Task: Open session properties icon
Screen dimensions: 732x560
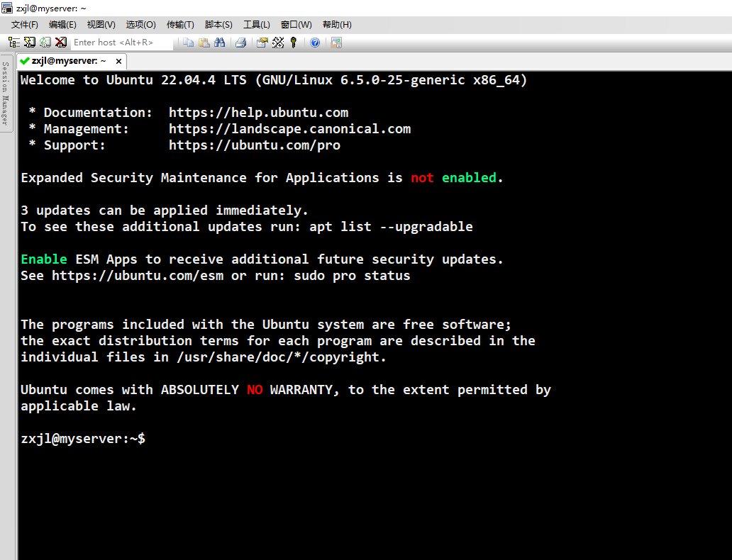Action: click(261, 42)
